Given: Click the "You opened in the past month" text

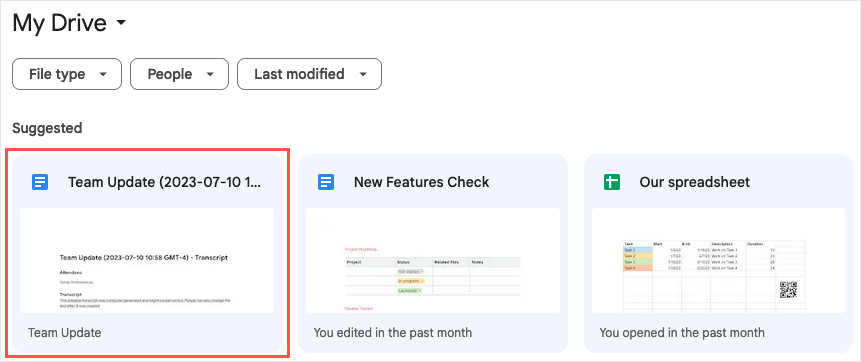Looking at the screenshot, I should (681, 332).
